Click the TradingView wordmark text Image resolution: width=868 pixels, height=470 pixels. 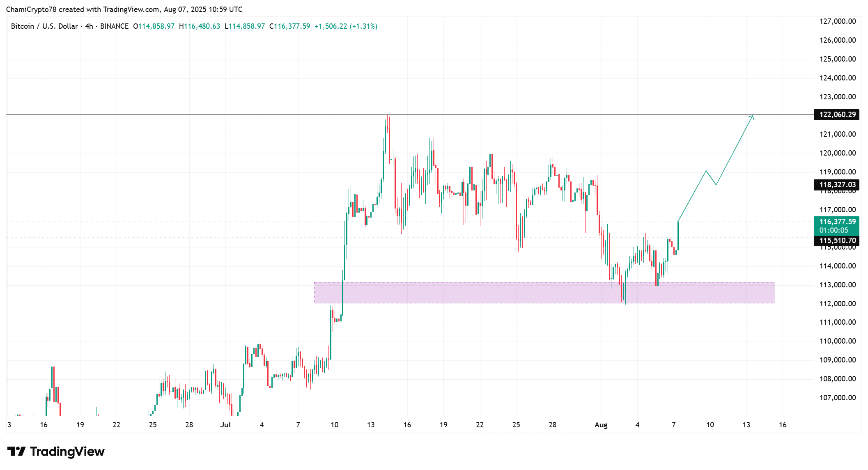pyautogui.click(x=67, y=452)
